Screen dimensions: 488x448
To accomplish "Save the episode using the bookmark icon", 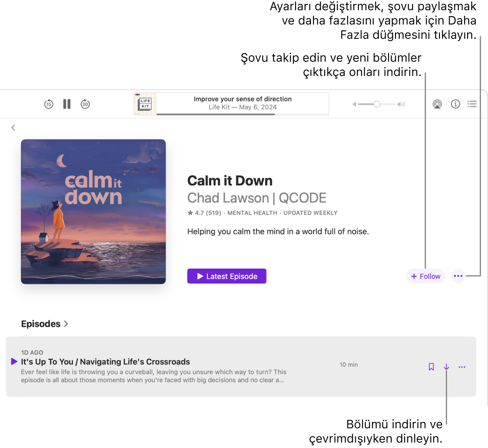I will point(431,367).
